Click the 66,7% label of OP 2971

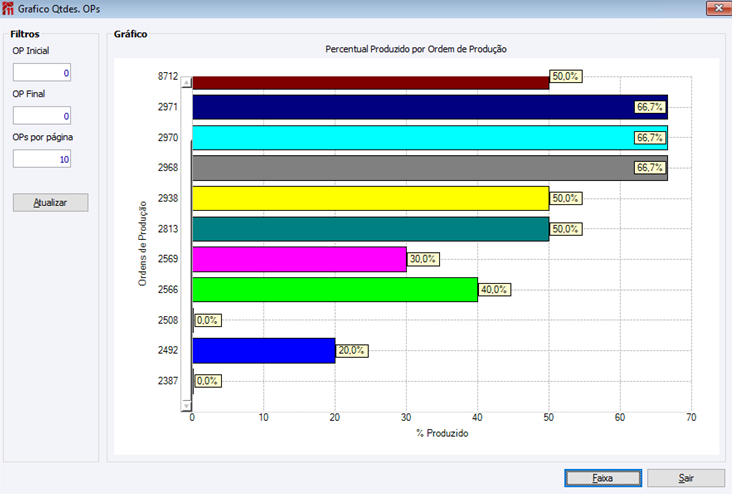pyautogui.click(x=650, y=107)
